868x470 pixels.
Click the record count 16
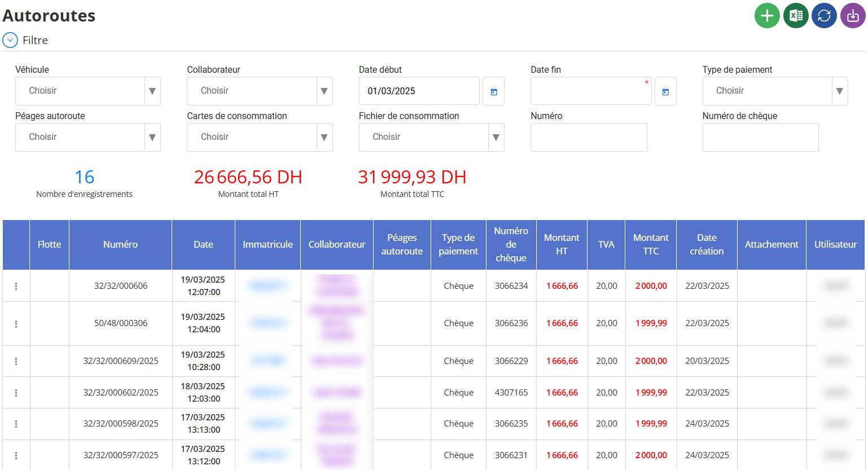click(x=85, y=177)
